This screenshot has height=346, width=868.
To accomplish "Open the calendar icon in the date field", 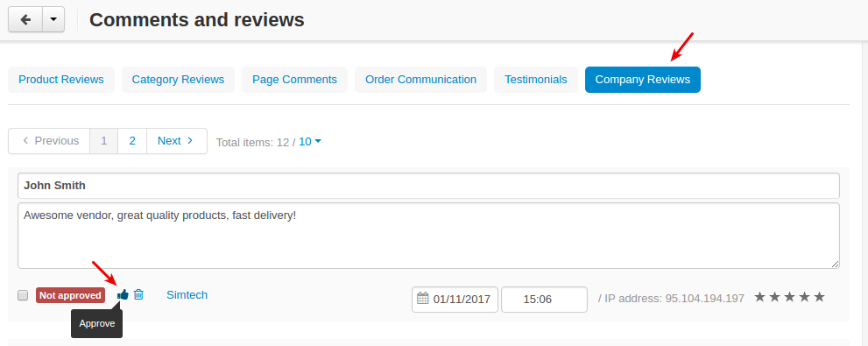I will click(x=423, y=299).
